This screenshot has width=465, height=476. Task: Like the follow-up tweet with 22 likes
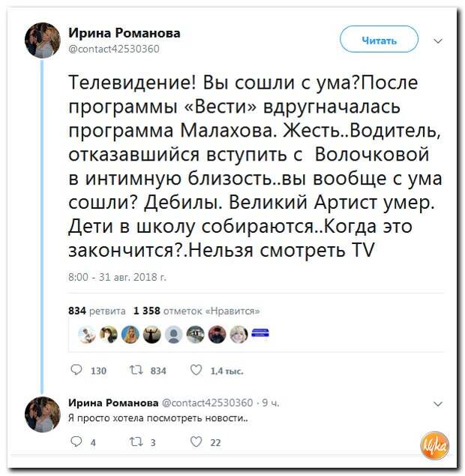click(x=196, y=441)
